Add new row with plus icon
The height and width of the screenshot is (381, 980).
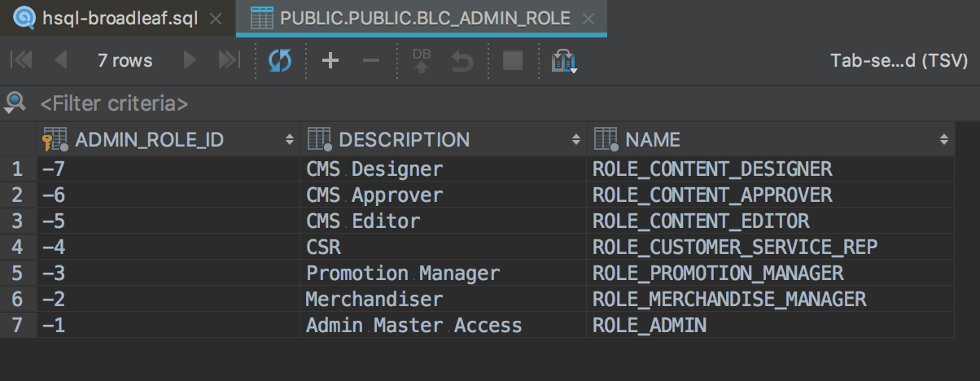(x=330, y=60)
